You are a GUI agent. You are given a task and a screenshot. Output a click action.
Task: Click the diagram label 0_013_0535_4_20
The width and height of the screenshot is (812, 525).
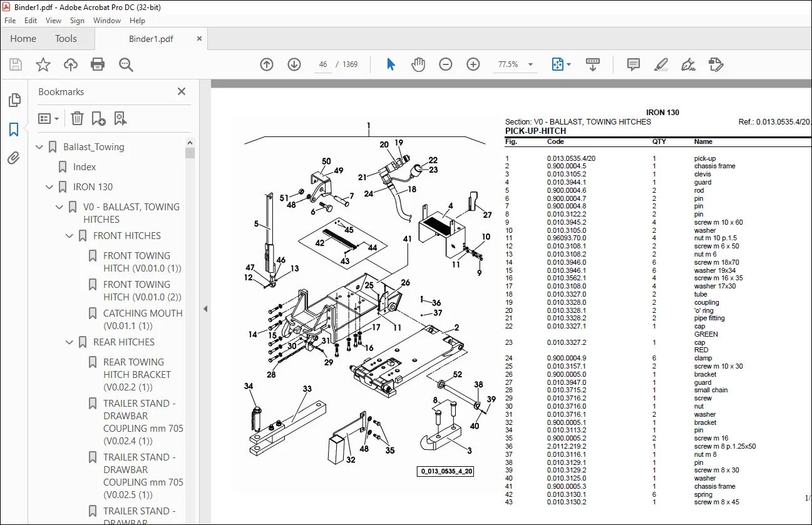pos(445,472)
